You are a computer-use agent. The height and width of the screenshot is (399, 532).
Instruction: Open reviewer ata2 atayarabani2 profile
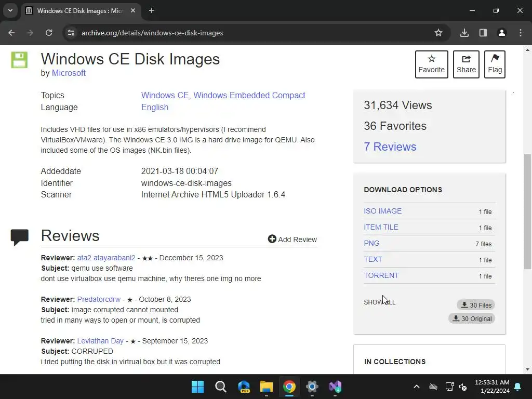tap(106, 258)
